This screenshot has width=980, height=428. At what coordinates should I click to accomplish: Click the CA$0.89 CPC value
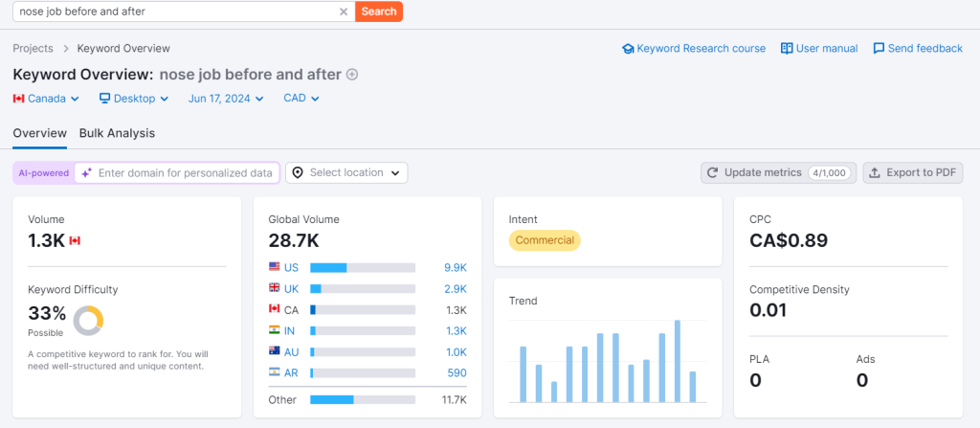(x=789, y=240)
